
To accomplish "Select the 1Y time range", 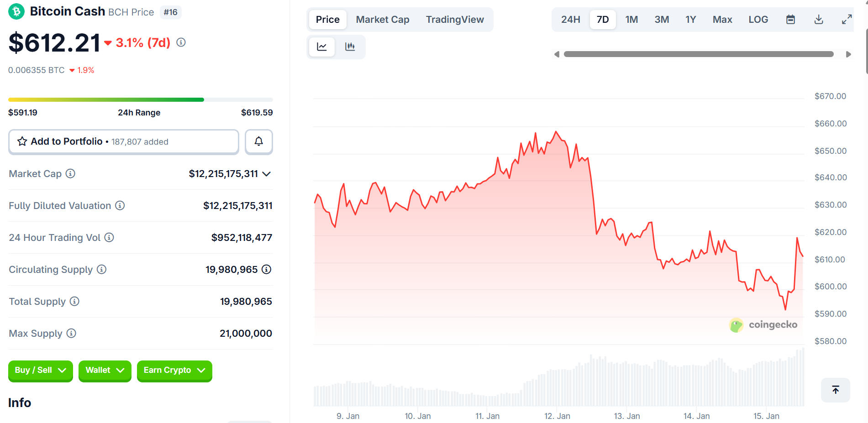I will [x=690, y=20].
